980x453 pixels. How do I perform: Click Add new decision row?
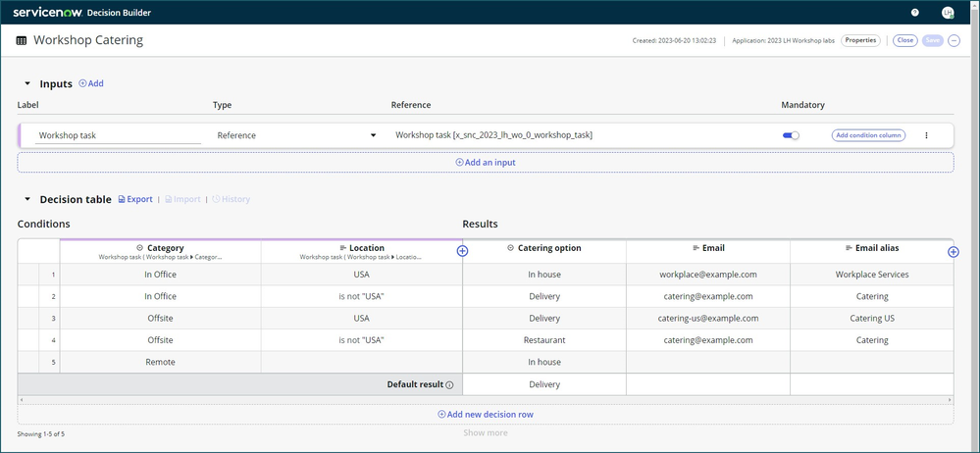[486, 414]
